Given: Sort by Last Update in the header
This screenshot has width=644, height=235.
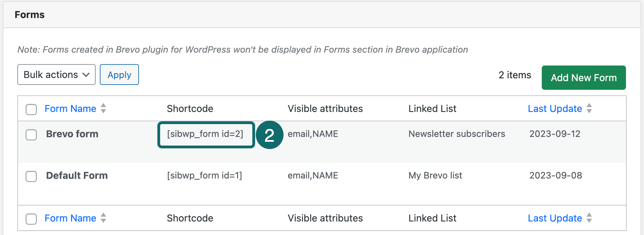Looking at the screenshot, I should pos(555,108).
